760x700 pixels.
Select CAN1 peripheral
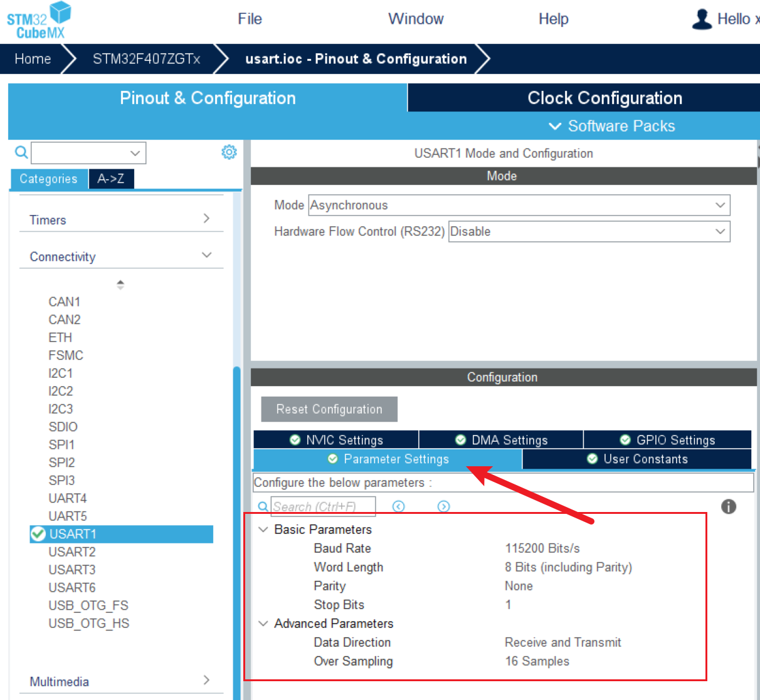click(65, 301)
